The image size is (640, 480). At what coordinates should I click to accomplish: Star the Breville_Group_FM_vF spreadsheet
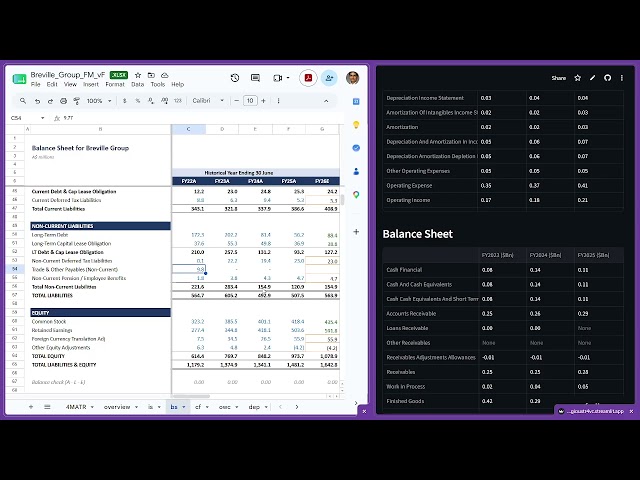pyautogui.click(x=138, y=75)
